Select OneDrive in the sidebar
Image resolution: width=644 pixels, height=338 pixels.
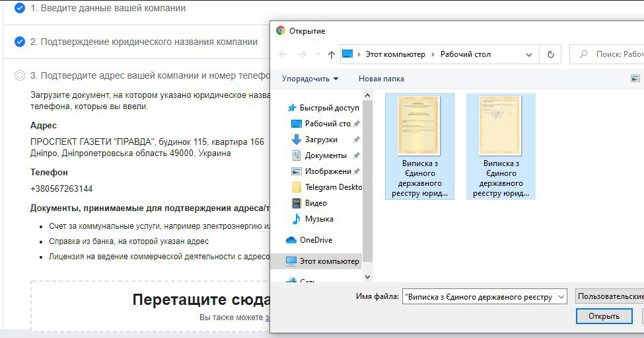pyautogui.click(x=315, y=240)
